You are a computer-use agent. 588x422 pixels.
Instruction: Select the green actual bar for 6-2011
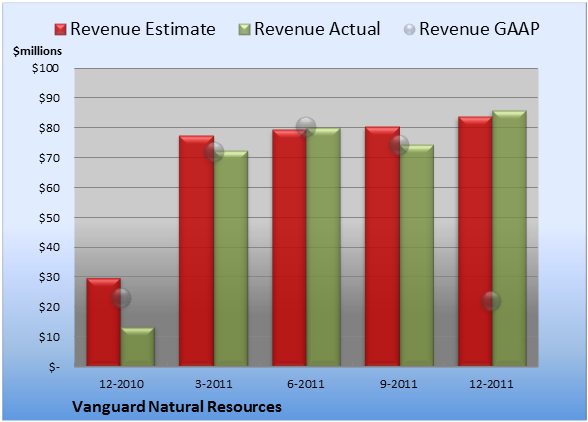(323, 247)
